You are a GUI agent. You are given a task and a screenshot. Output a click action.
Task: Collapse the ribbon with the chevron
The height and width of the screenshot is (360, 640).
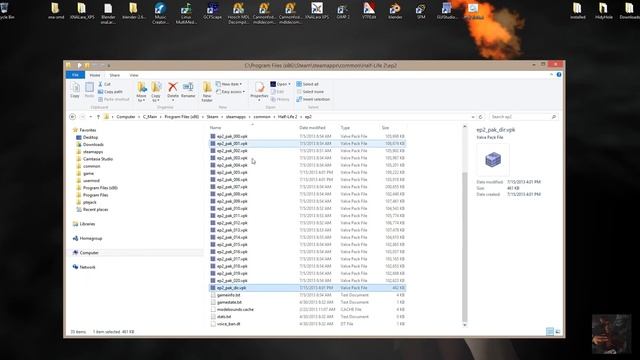pyautogui.click(x=551, y=75)
